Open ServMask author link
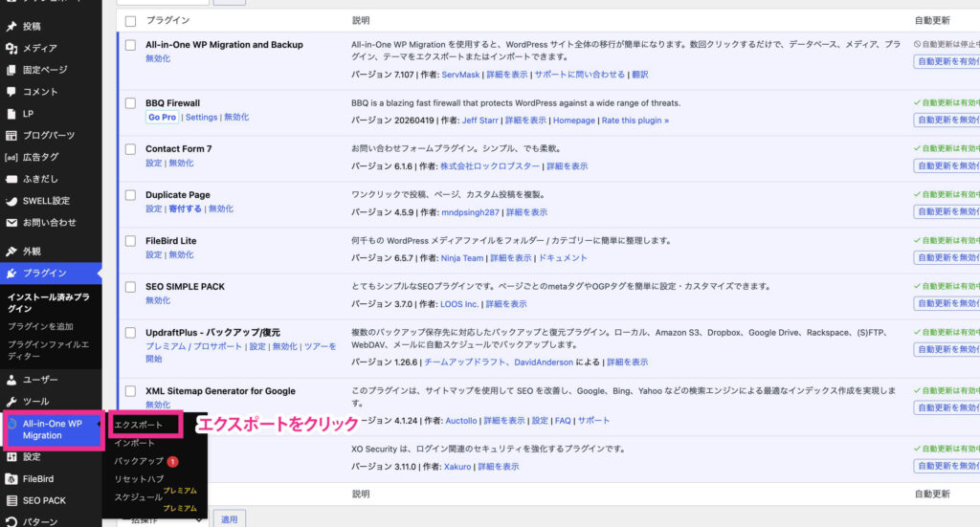The width and height of the screenshot is (980, 527). [x=460, y=75]
